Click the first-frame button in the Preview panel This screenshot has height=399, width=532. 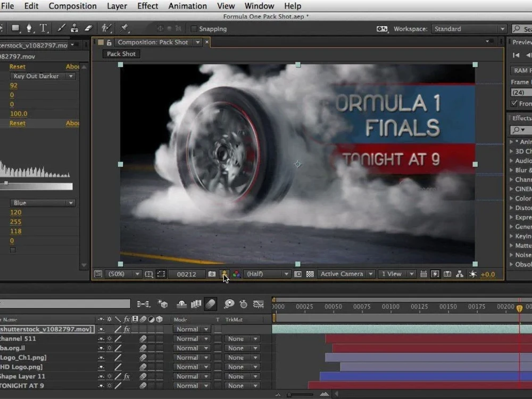[516, 55]
